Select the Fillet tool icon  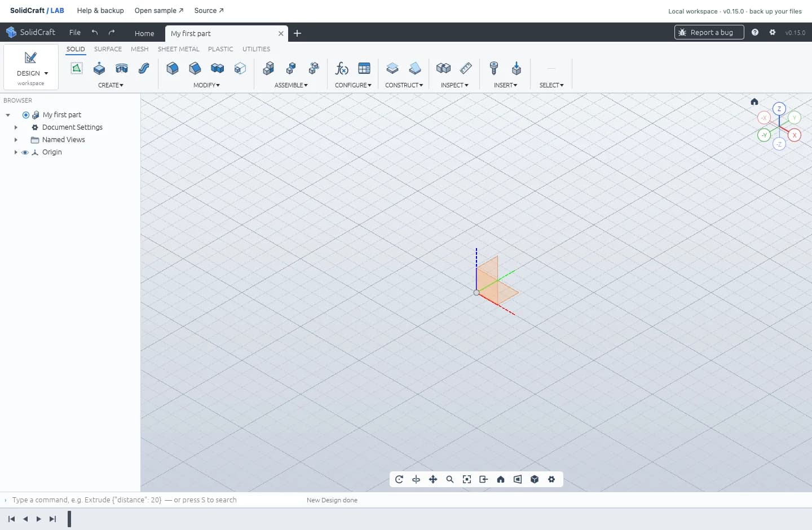coord(173,68)
